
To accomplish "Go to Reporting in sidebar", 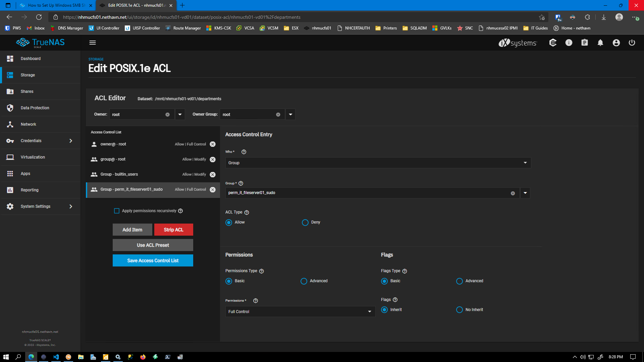I will [40, 190].
